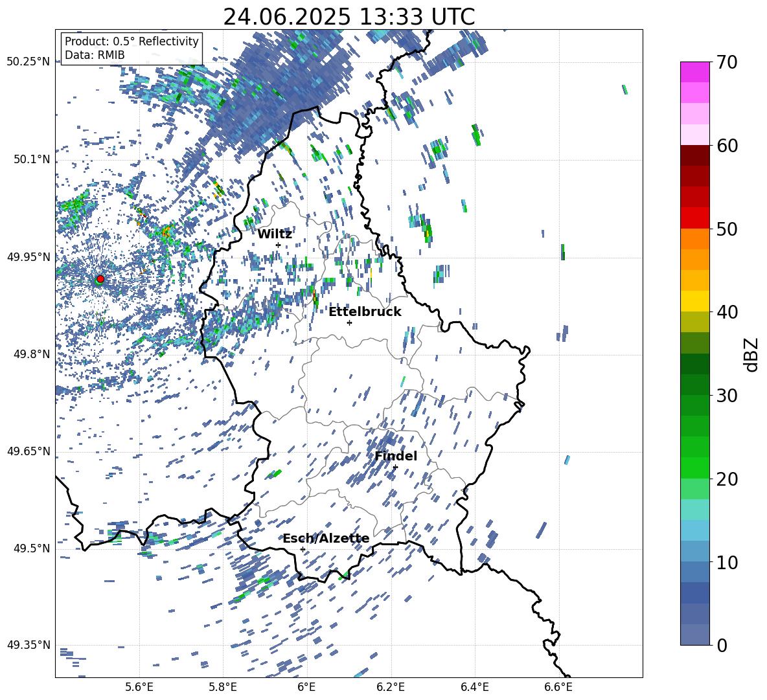Click the 60 tick on the colorbar
The image size is (767, 700).
pos(727,146)
